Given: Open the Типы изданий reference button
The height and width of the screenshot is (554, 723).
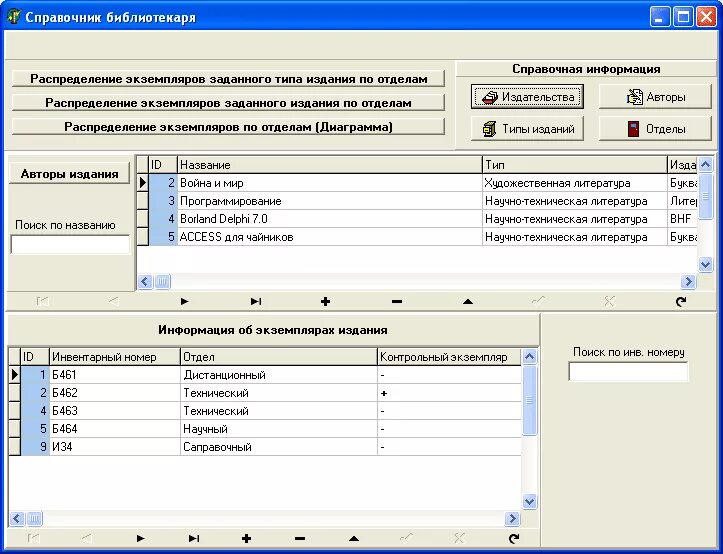Looking at the screenshot, I should (527, 129).
